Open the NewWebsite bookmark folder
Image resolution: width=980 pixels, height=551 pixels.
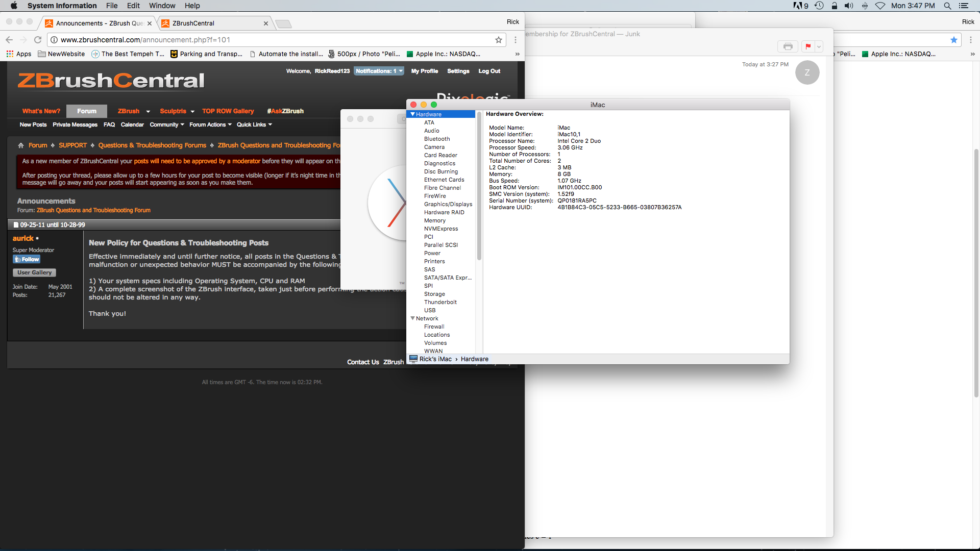pyautogui.click(x=61, y=54)
